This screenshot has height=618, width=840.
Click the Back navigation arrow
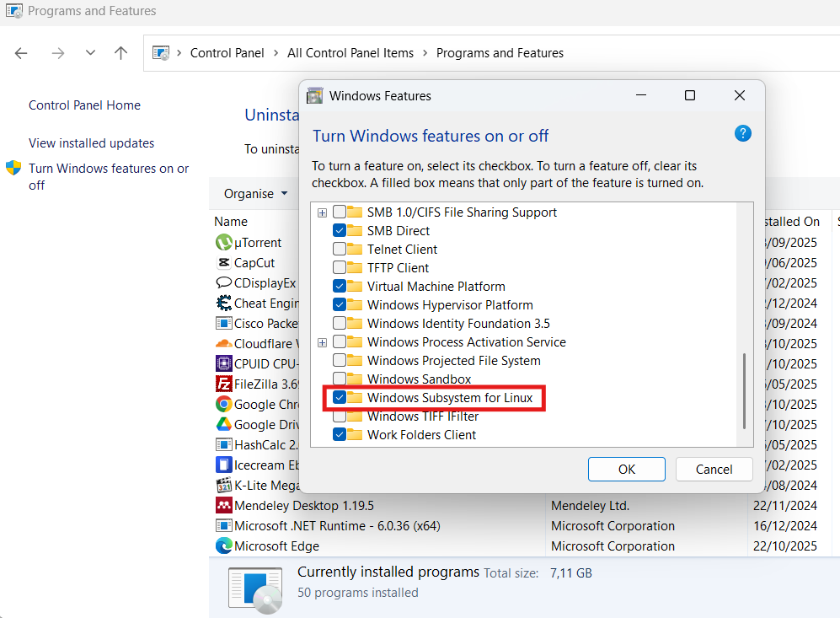click(21, 53)
